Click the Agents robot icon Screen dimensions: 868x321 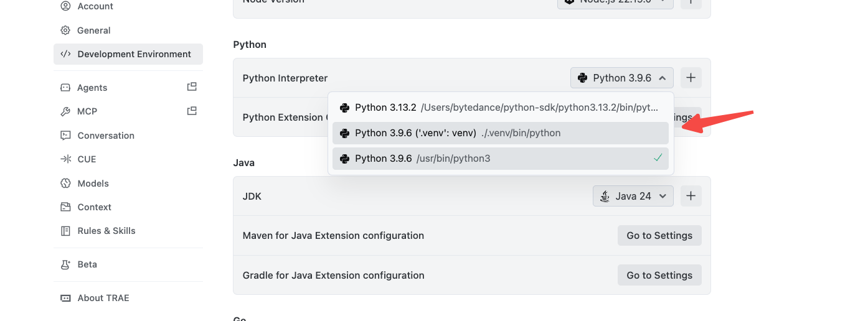[x=65, y=88]
